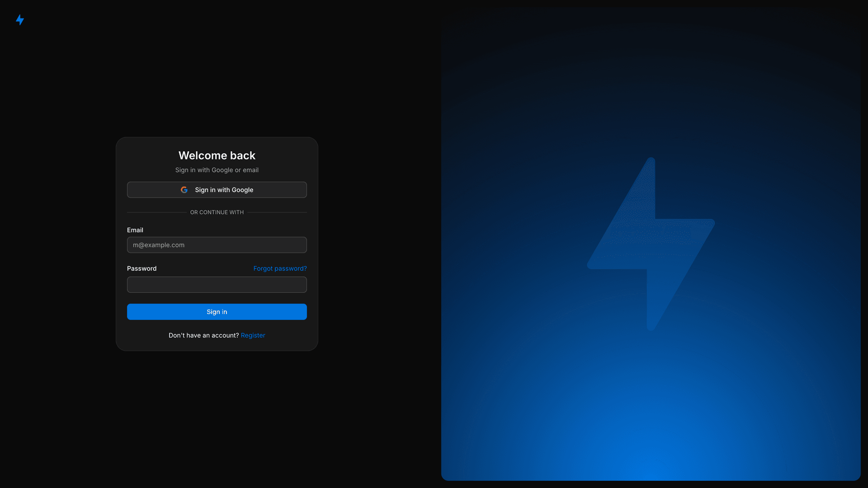Click the lightning bolt logo in the top-left corner
Image resolution: width=868 pixels, height=488 pixels.
(20, 20)
